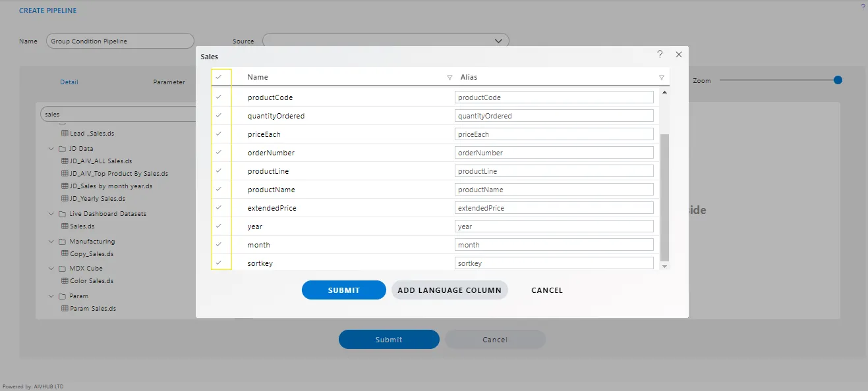Viewport: 868px width, 391px height.
Task: Click the column list scroll up arrow
Action: point(664,92)
